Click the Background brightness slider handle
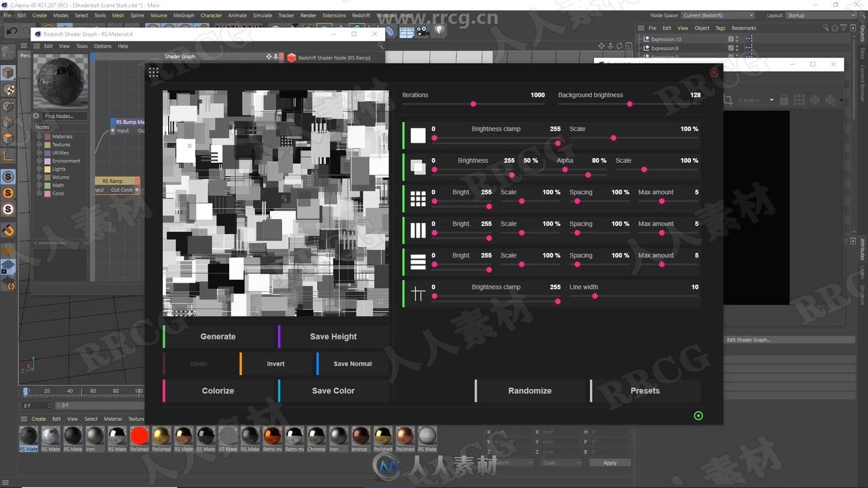The height and width of the screenshot is (488, 868). click(x=630, y=104)
